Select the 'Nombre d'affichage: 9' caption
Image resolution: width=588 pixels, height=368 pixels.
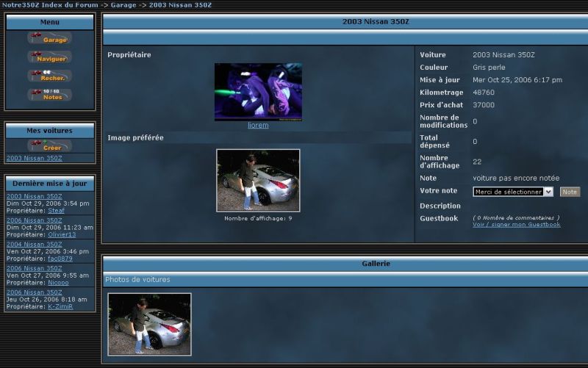coord(258,218)
